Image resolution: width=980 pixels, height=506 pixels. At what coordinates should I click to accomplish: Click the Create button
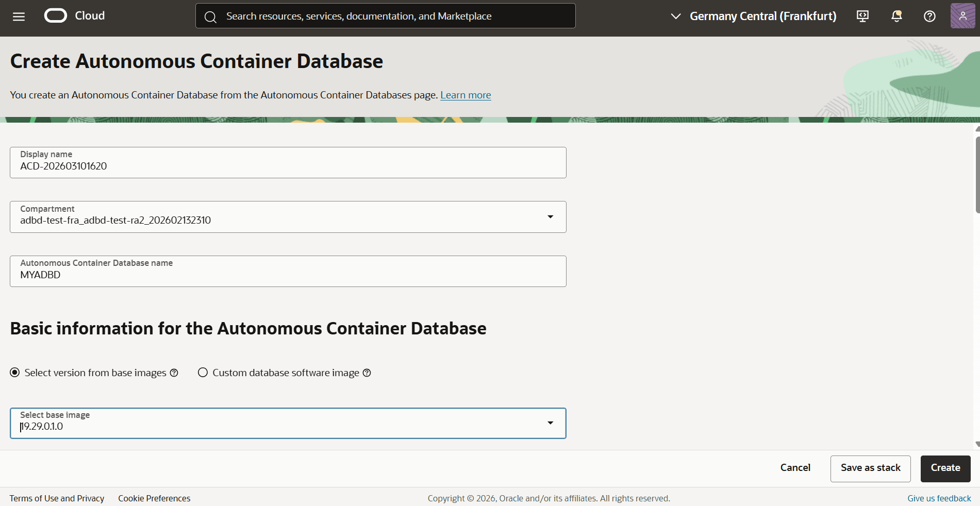[945, 468]
